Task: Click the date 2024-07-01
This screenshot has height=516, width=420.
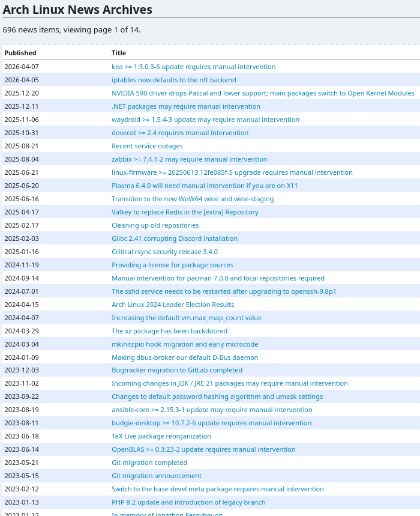Action: point(22,291)
